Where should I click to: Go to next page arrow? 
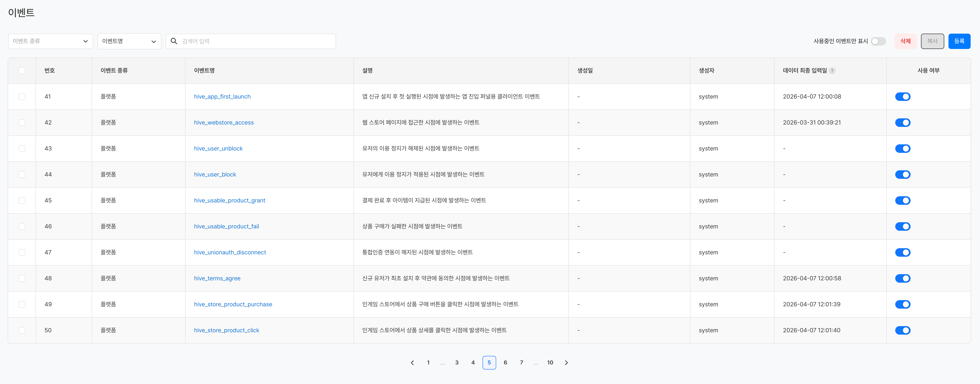566,363
